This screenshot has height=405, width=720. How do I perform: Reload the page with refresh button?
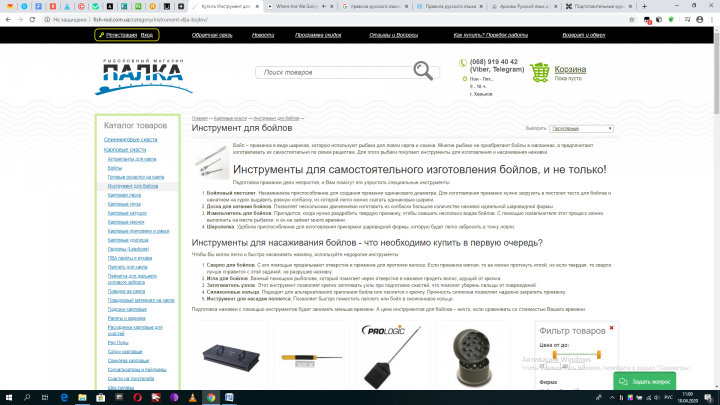pyautogui.click(x=32, y=20)
